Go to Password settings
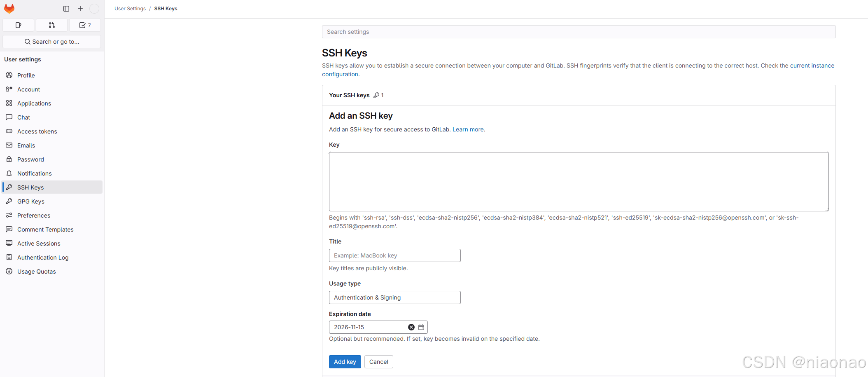This screenshot has height=377, width=868. pos(52,159)
